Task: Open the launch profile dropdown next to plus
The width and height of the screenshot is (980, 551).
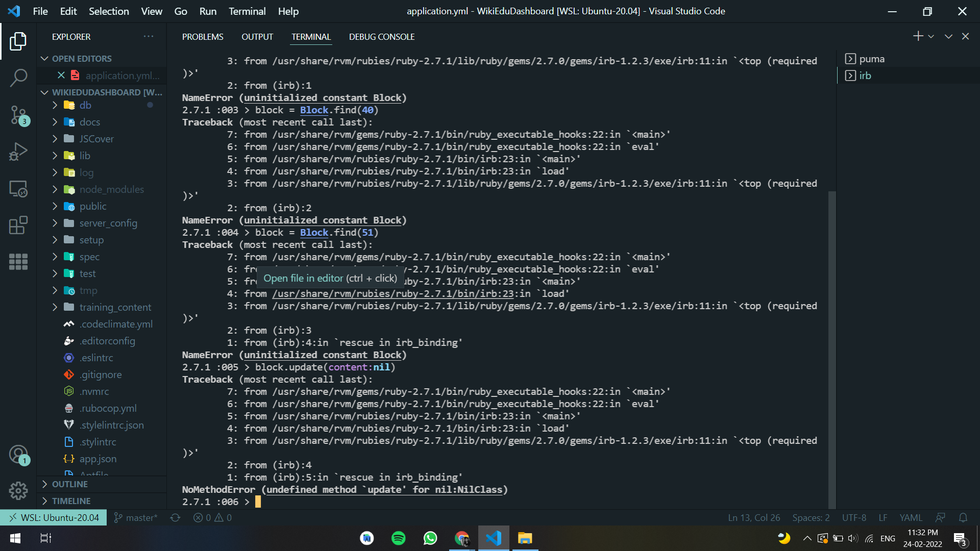Action: [931, 36]
